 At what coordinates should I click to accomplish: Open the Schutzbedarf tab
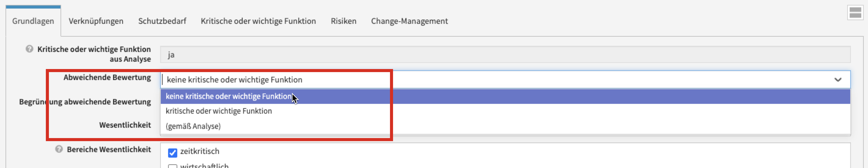(x=162, y=21)
